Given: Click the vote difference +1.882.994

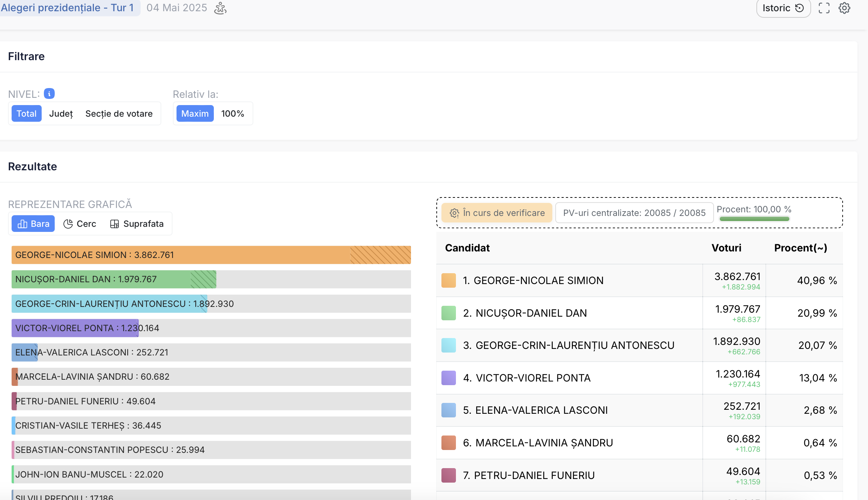Looking at the screenshot, I should click(x=741, y=287).
